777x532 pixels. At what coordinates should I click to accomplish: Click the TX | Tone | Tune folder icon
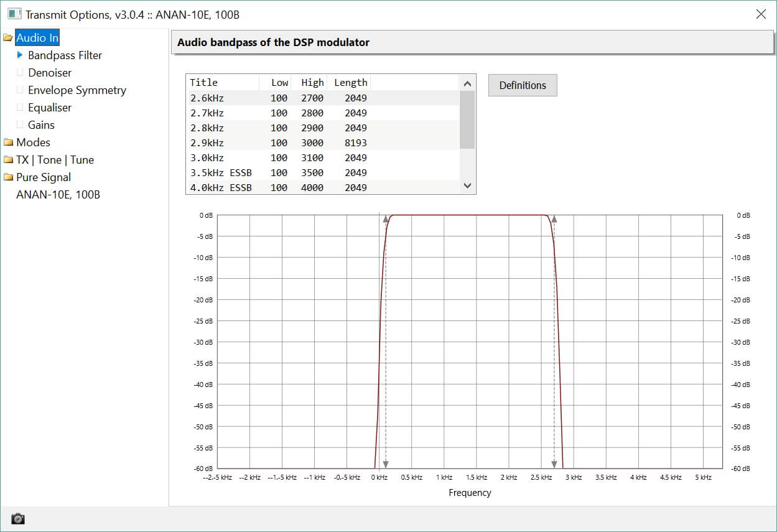tap(8, 160)
